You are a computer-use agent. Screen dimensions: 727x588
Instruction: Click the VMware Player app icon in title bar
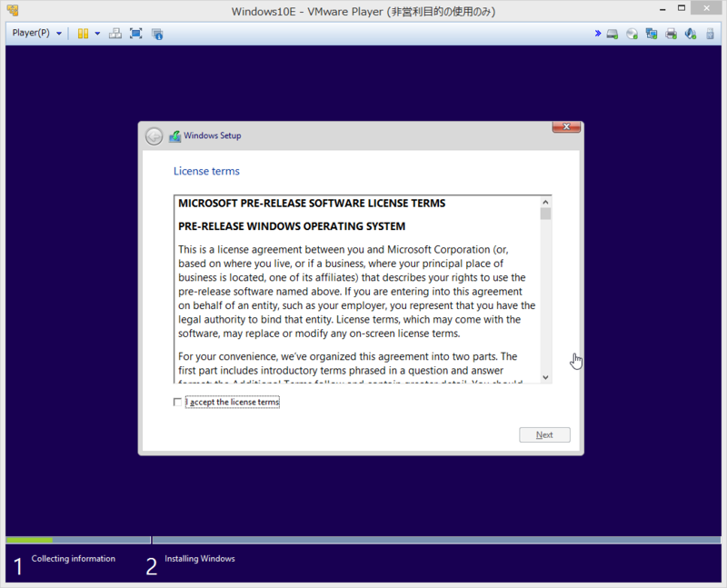(x=13, y=10)
